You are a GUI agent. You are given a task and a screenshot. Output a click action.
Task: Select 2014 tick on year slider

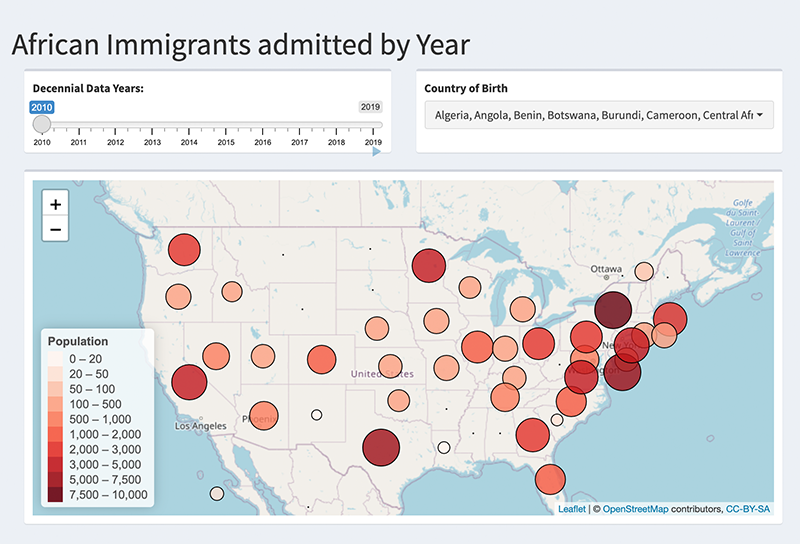click(189, 126)
